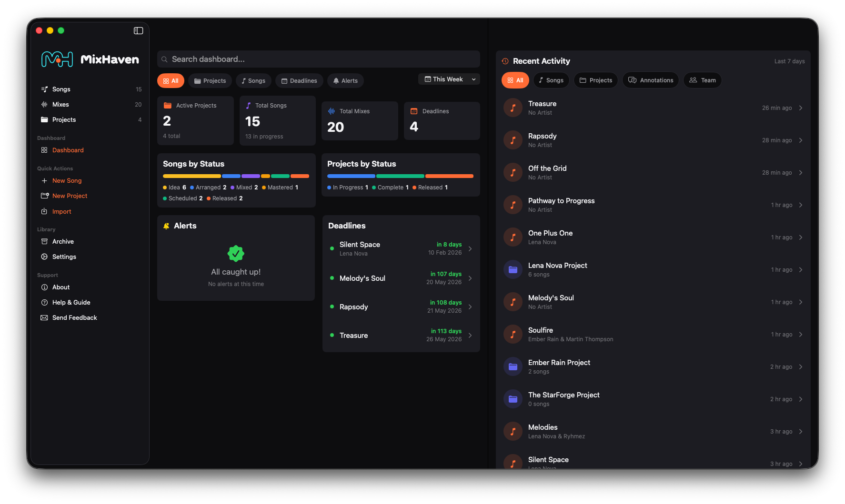Open the Archive from the Library section
The height and width of the screenshot is (504, 845).
pos(63,241)
